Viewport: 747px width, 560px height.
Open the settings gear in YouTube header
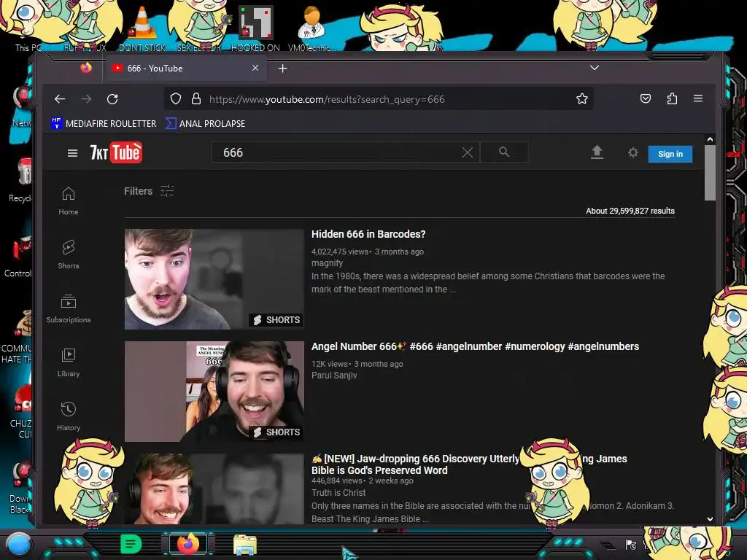632,152
